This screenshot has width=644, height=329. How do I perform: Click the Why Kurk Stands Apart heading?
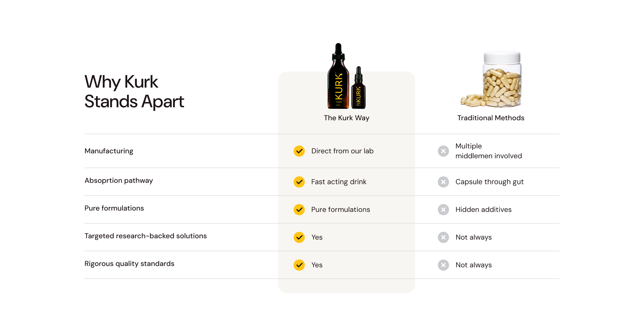click(134, 92)
